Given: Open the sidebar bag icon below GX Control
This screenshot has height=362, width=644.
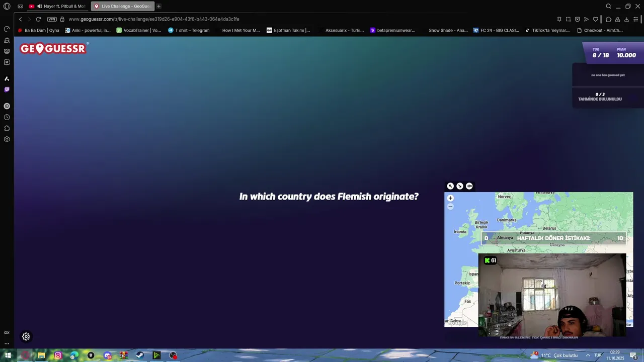Looking at the screenshot, I should coord(7,40).
